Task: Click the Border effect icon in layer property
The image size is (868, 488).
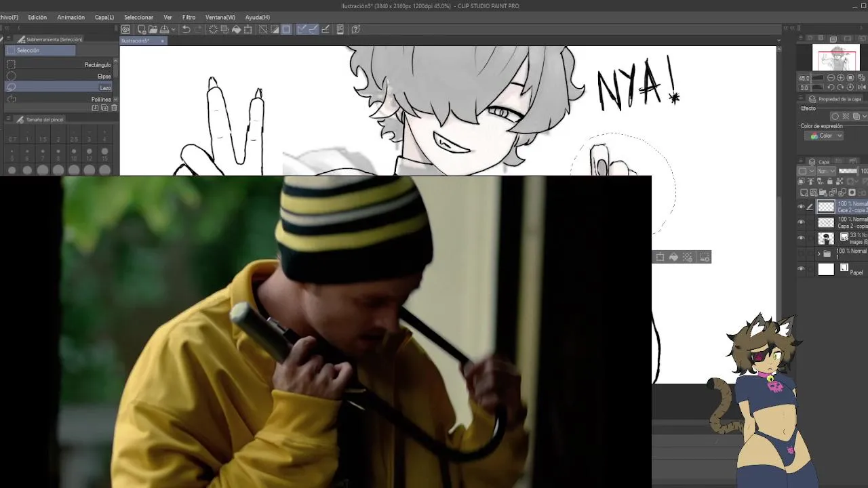Action: click(835, 117)
